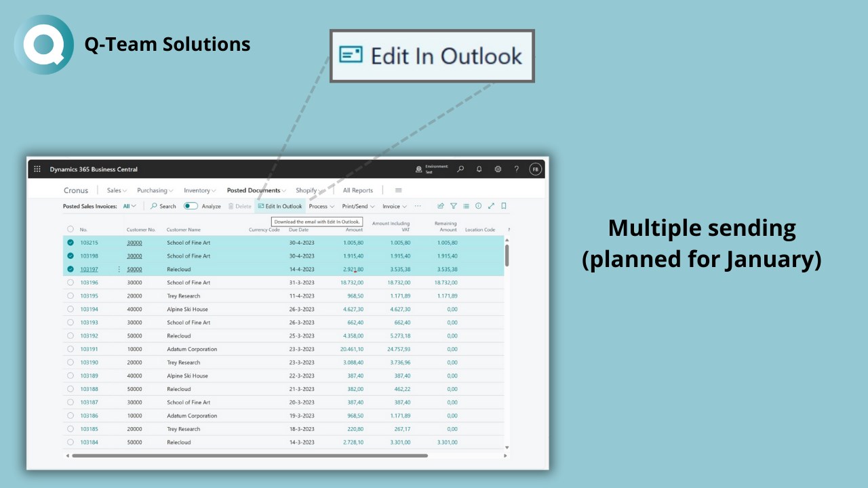868x488 pixels.
Task: Click the horizontal scrollbar right arrow
Action: pyautogui.click(x=505, y=455)
